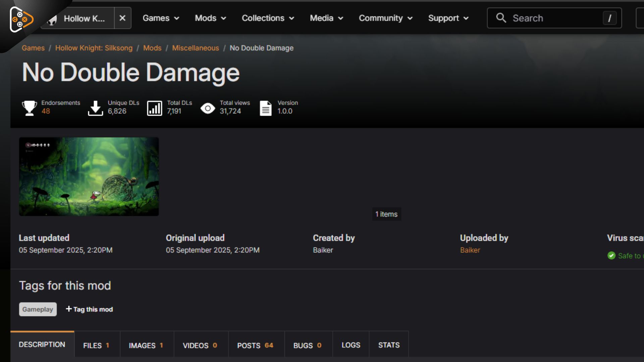
Task: Click the Version document icon
Action: 266,108
